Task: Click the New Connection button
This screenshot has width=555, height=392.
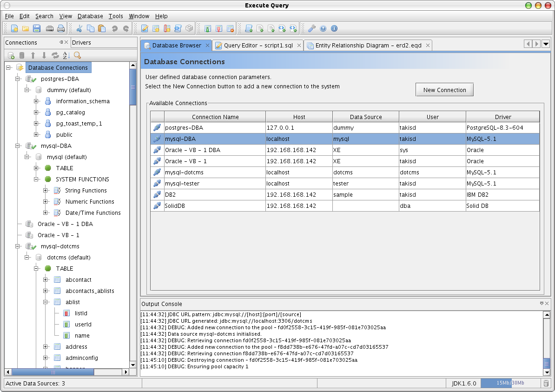Action: tap(444, 90)
